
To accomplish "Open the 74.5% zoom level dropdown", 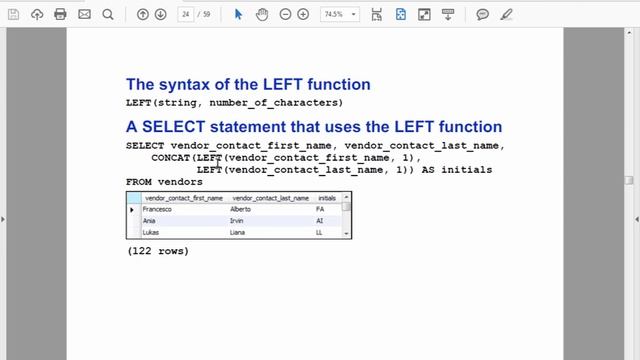I will pyautogui.click(x=340, y=15).
